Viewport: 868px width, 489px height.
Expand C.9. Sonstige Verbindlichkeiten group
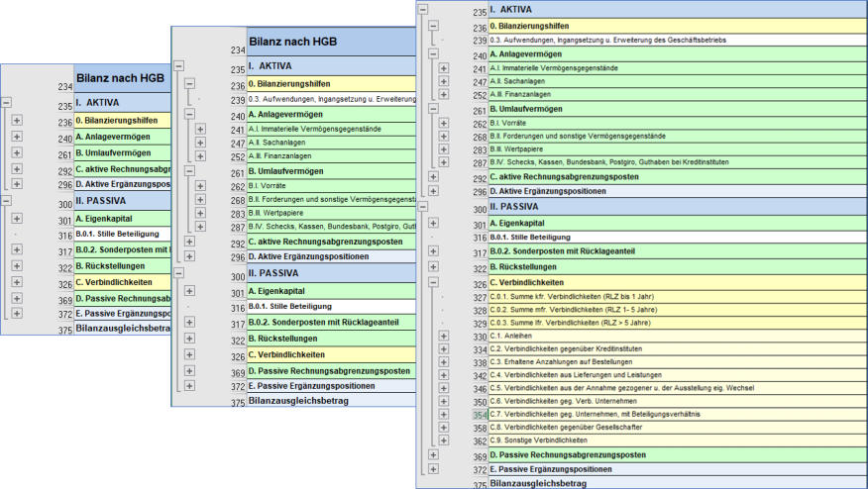[x=444, y=440]
